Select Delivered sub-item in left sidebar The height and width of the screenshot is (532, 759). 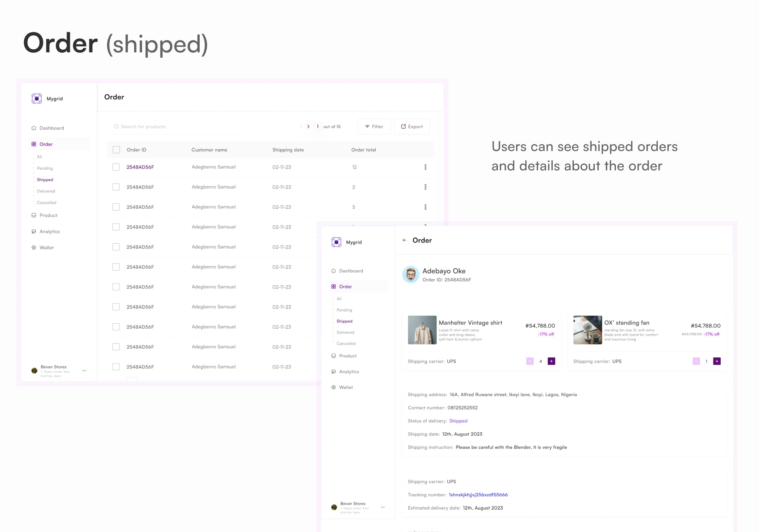pyautogui.click(x=46, y=191)
